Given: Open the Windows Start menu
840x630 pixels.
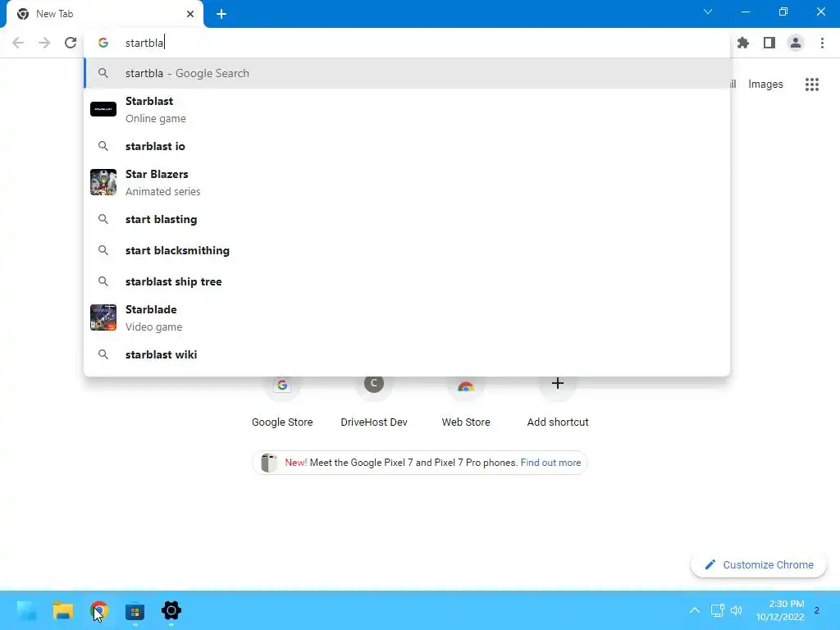Looking at the screenshot, I should (27, 610).
